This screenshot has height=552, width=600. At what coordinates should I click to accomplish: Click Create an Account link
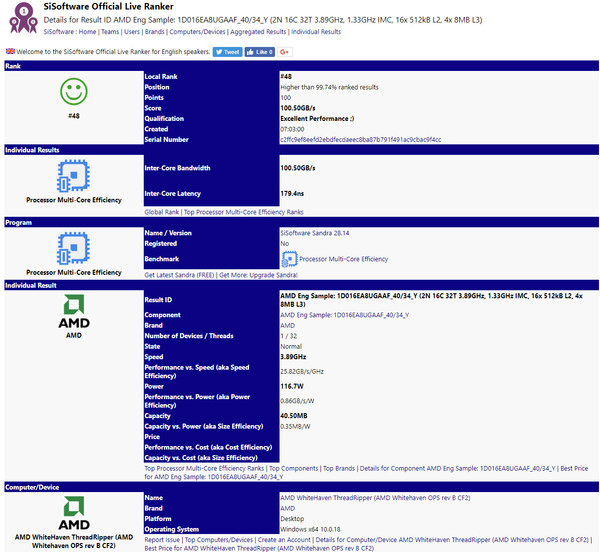click(284, 540)
